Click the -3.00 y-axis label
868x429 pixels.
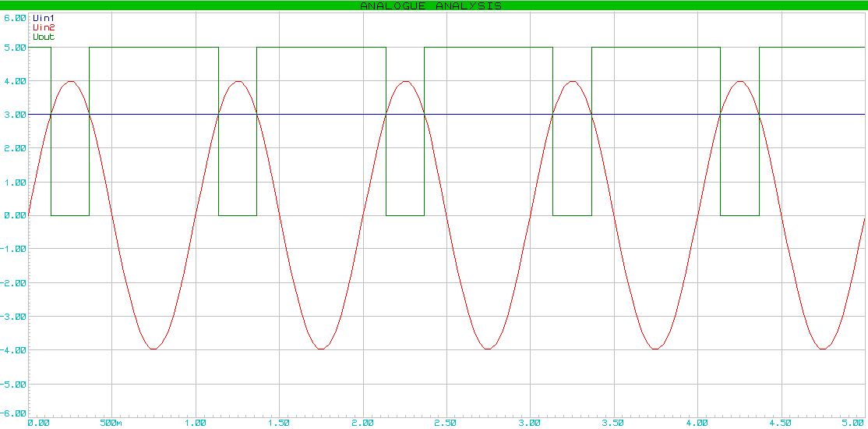coord(13,317)
